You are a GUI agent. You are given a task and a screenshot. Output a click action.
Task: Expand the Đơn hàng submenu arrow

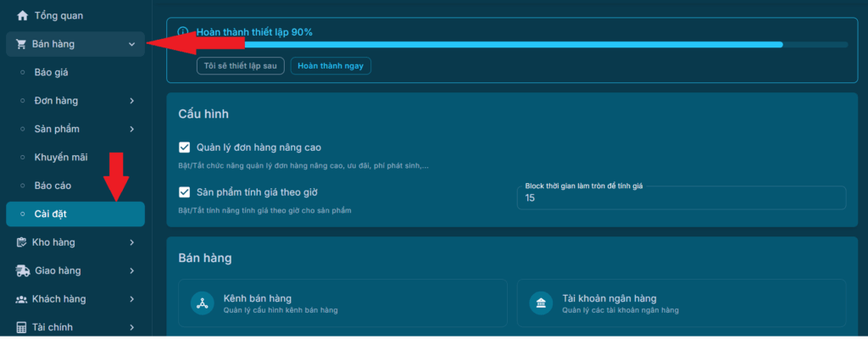coord(131,101)
